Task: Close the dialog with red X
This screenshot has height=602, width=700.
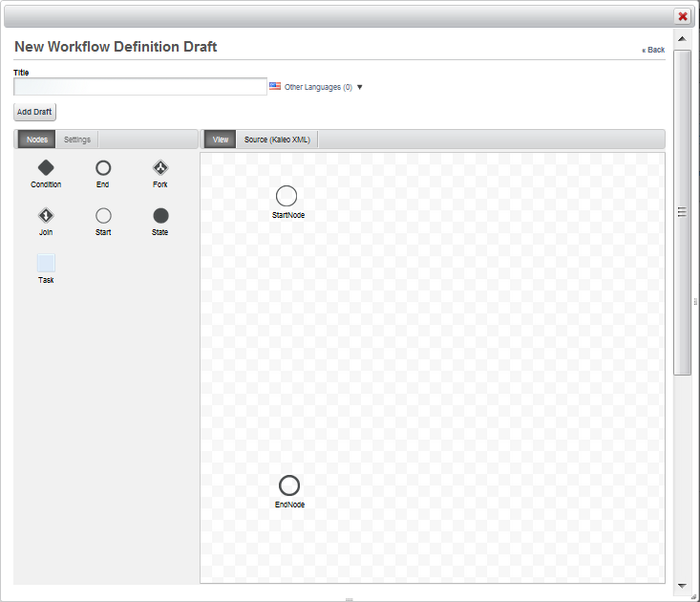Action: coord(683,16)
